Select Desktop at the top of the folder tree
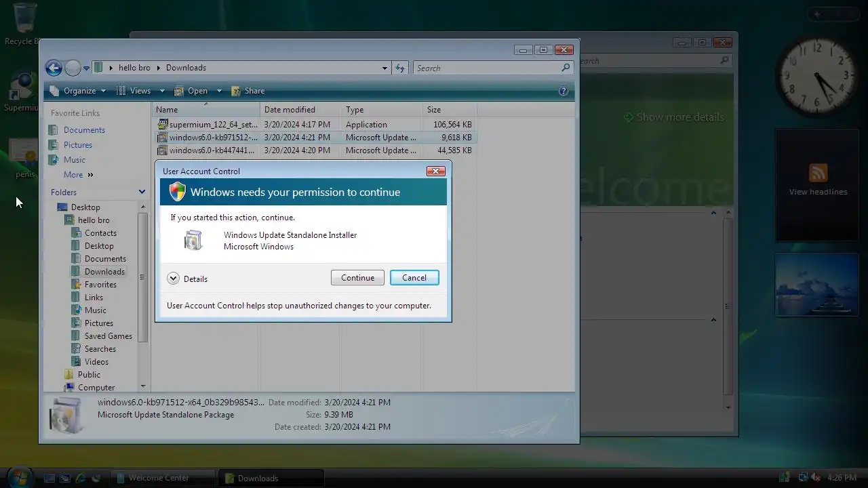868x488 pixels. tap(85, 207)
